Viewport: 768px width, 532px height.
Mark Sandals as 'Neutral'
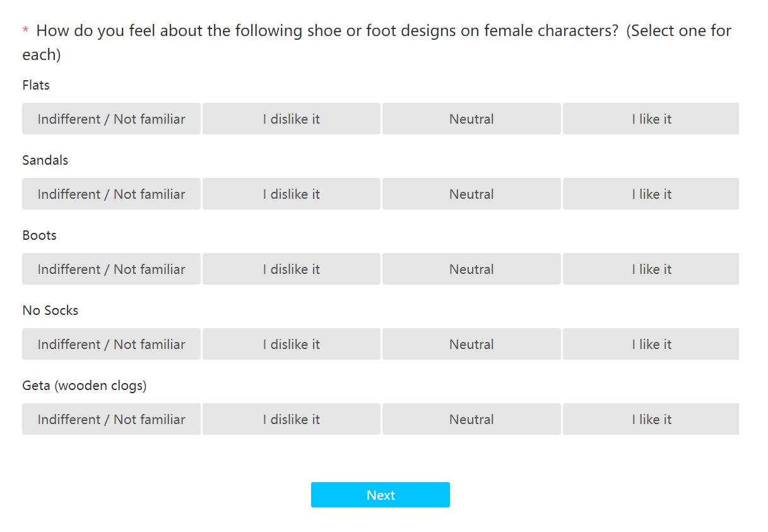click(x=471, y=194)
